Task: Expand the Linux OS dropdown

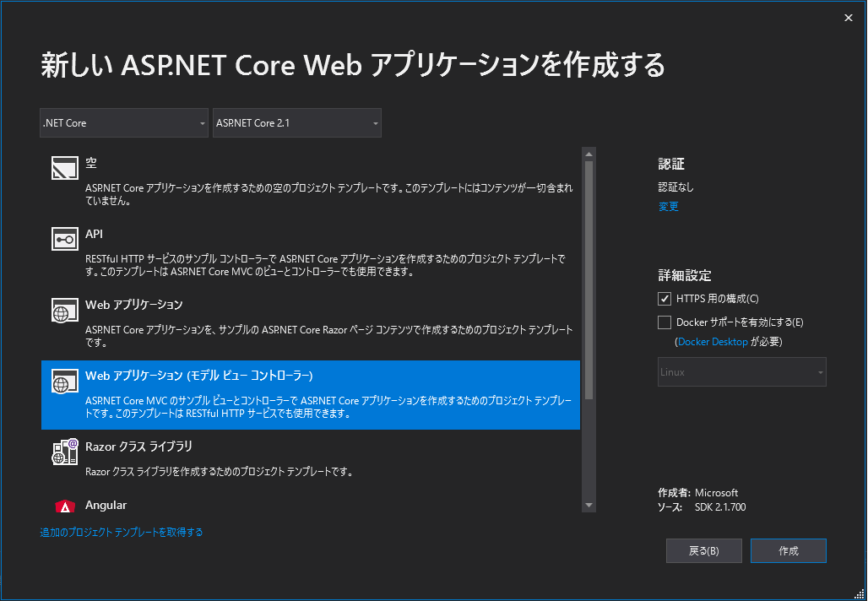Action: click(x=742, y=372)
